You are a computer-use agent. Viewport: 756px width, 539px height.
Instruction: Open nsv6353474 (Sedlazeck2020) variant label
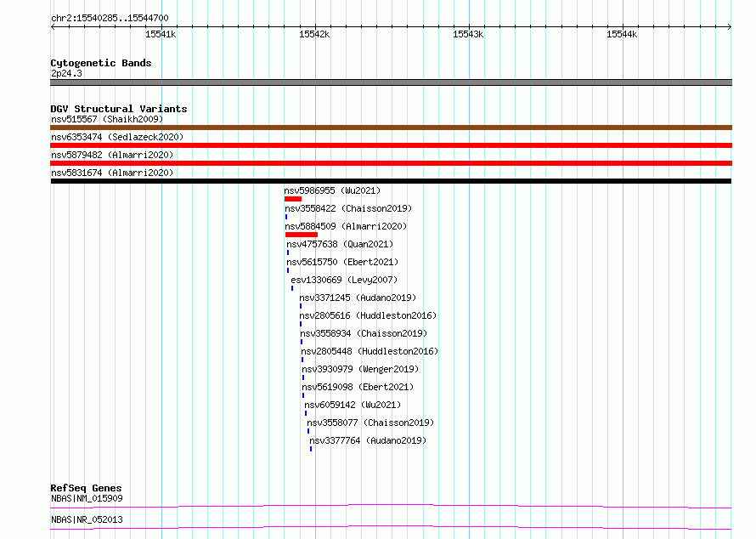(x=117, y=137)
